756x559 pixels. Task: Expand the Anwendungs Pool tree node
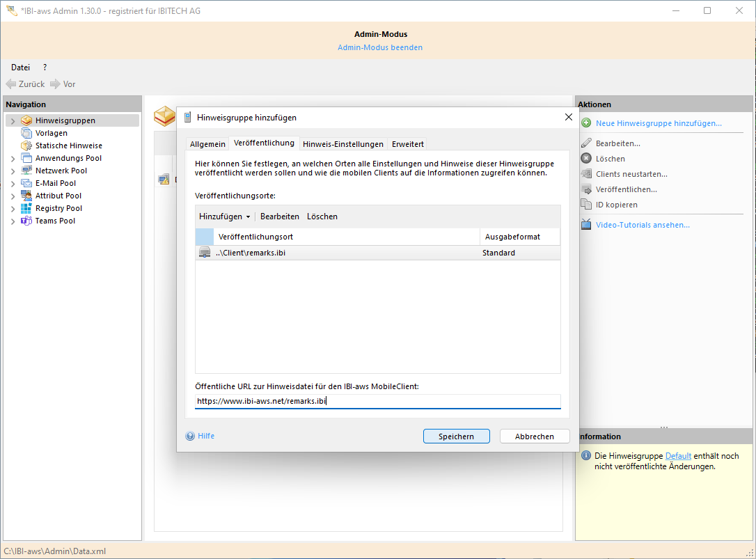[x=13, y=157]
